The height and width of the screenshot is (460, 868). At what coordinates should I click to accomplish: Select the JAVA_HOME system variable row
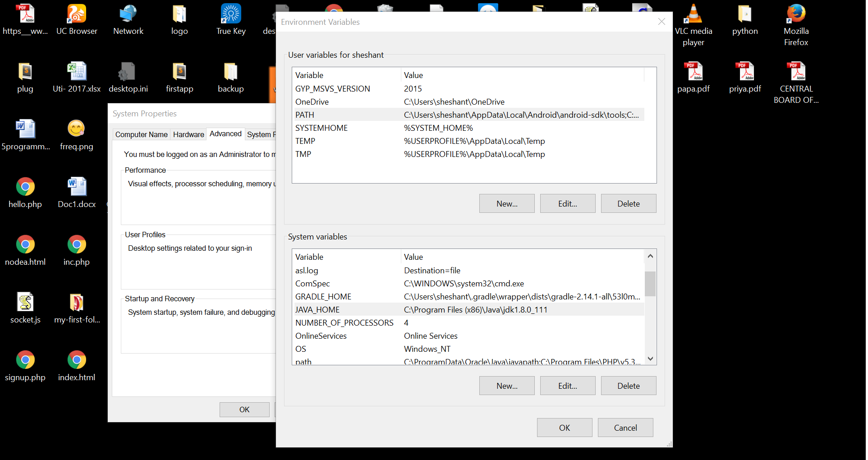(468, 310)
